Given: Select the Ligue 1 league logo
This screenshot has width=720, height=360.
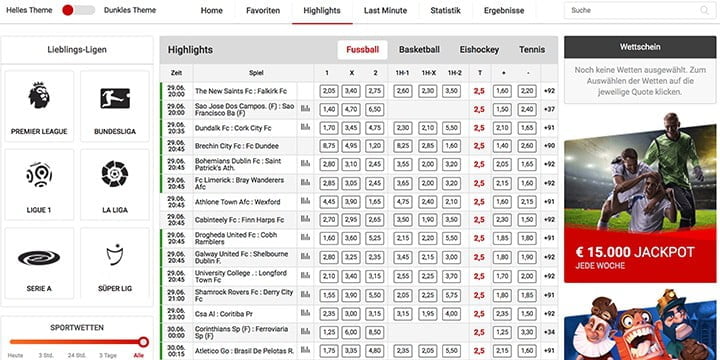Looking at the screenshot, I should point(39,174).
